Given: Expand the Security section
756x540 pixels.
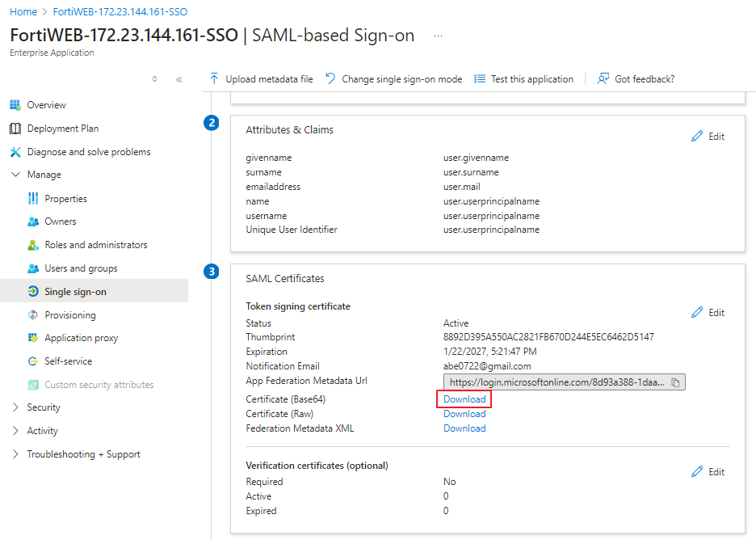Looking at the screenshot, I should pyautogui.click(x=15, y=407).
